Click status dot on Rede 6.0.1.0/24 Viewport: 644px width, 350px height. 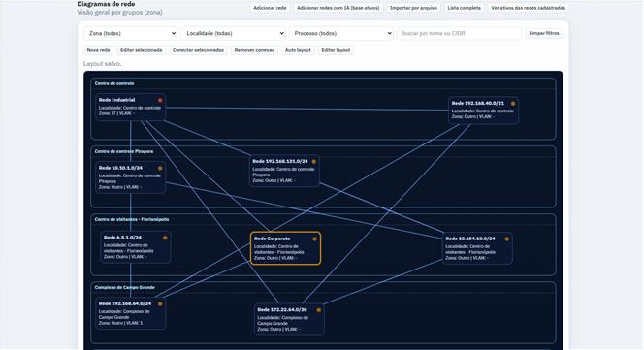165,238
